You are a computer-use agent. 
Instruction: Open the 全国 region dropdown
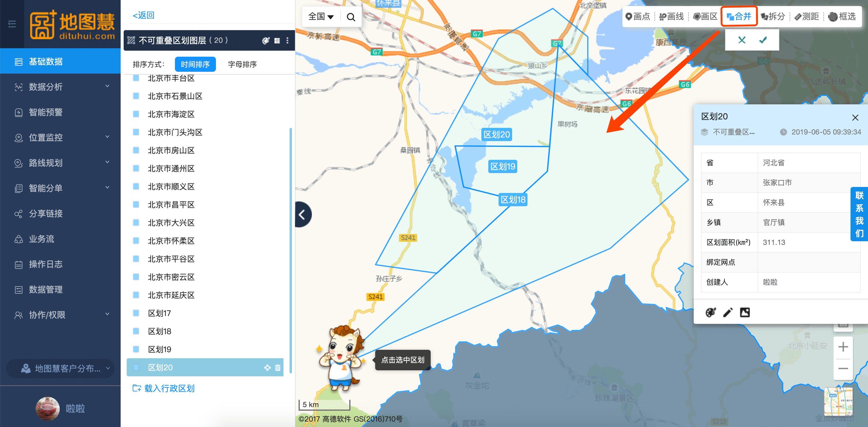pyautogui.click(x=321, y=17)
